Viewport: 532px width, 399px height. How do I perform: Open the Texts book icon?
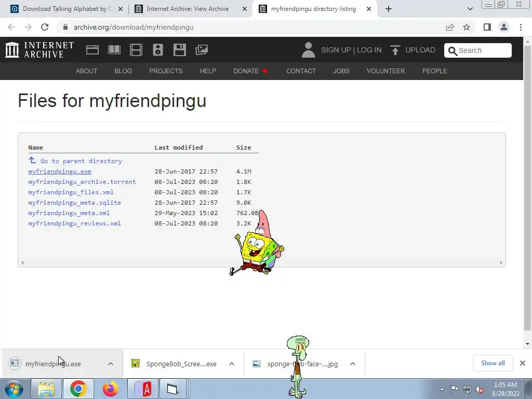[114, 50]
